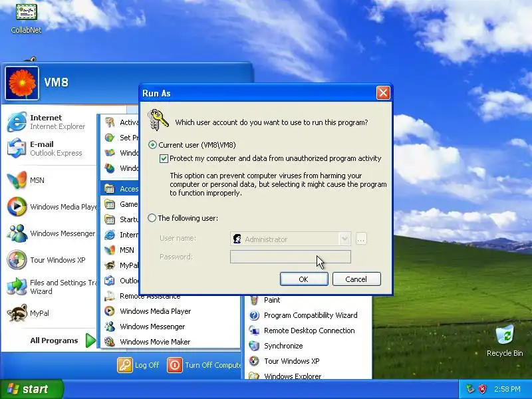Click the Password input field
532x399 pixels.
pos(291,257)
